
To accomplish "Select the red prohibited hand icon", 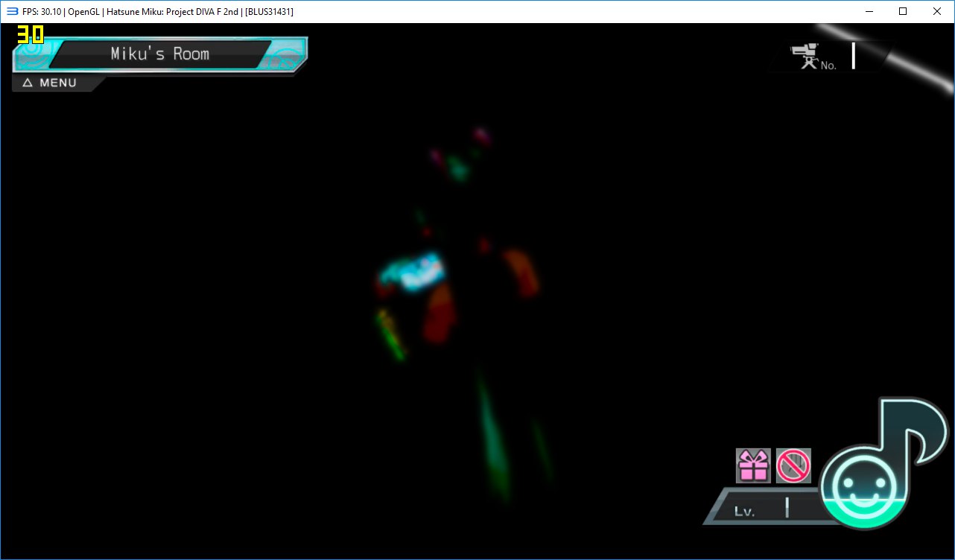I will point(793,466).
